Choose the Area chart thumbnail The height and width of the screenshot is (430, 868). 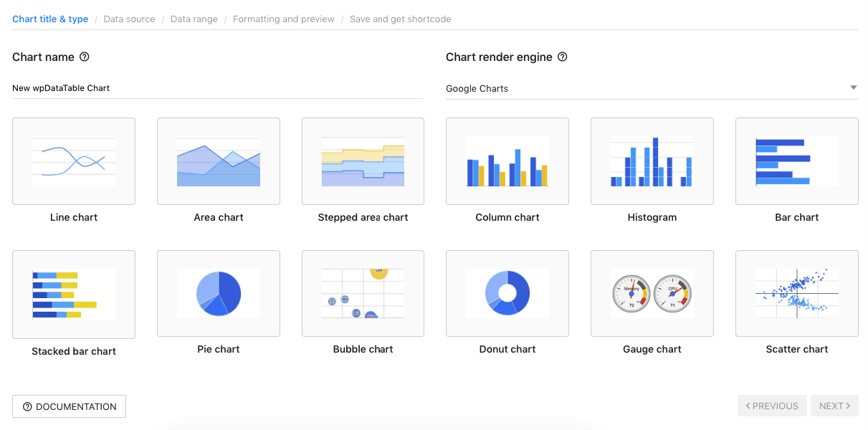pos(219,161)
